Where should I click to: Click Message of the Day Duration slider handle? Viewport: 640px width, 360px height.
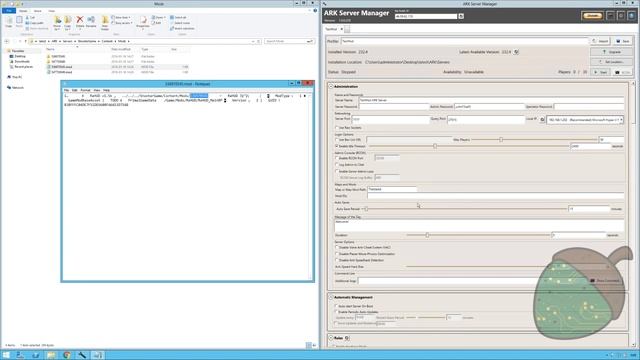click(x=427, y=235)
